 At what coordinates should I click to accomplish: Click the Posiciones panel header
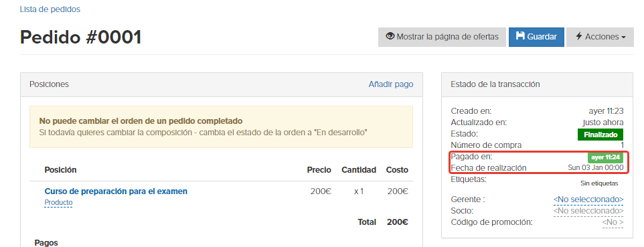pyautogui.click(x=222, y=84)
